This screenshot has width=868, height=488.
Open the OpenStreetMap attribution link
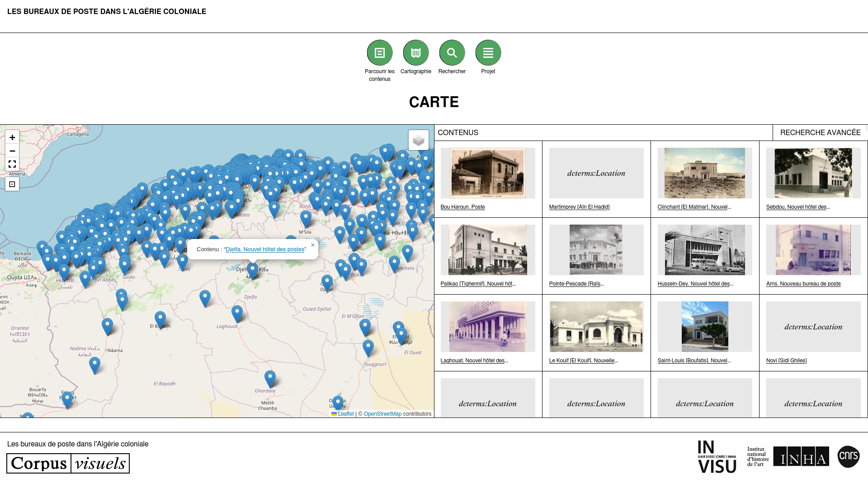click(382, 414)
